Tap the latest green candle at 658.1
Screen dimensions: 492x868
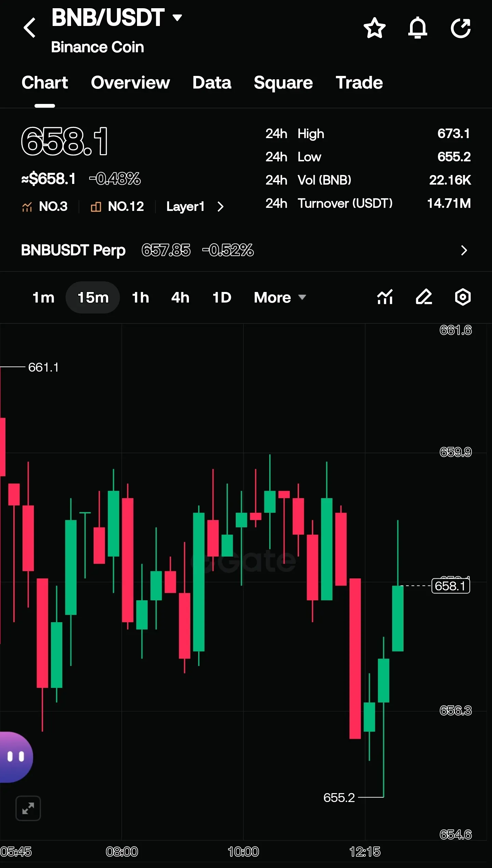pyautogui.click(x=398, y=618)
